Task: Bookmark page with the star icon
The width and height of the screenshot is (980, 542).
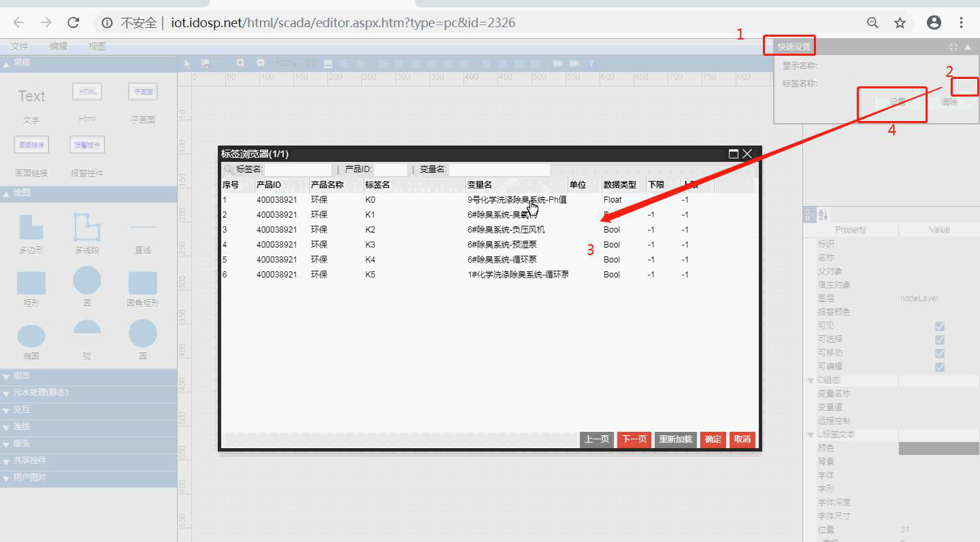Action: pos(900,23)
